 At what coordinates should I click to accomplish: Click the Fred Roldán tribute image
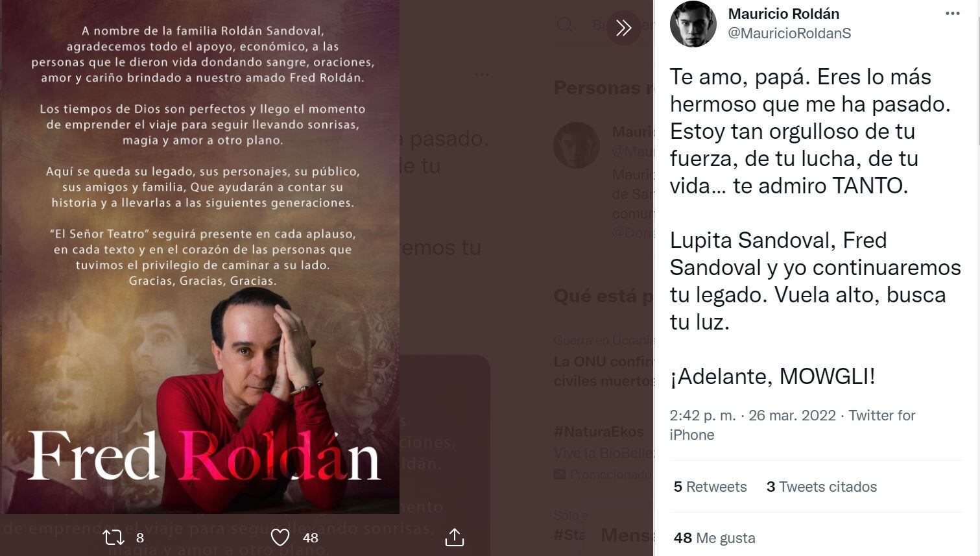click(200, 257)
